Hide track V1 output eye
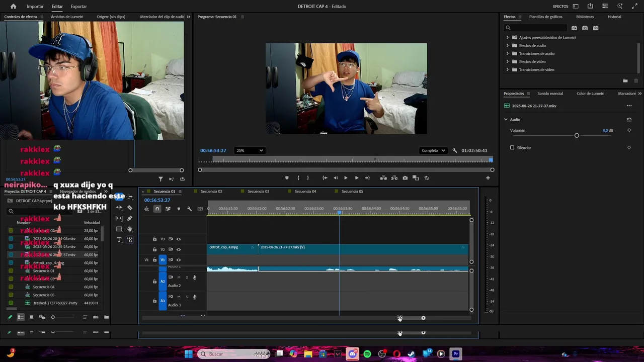The width and height of the screenshot is (644, 362). click(178, 260)
